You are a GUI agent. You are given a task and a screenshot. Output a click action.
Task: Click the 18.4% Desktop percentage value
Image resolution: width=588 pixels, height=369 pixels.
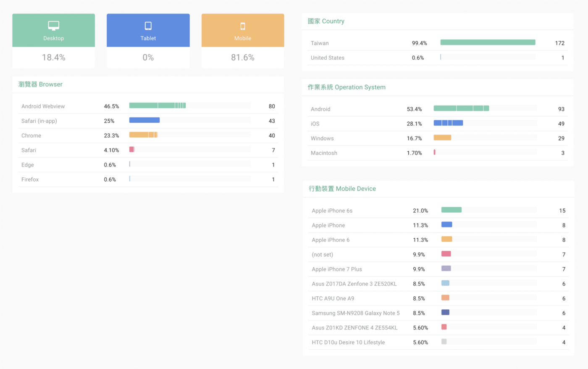(53, 57)
